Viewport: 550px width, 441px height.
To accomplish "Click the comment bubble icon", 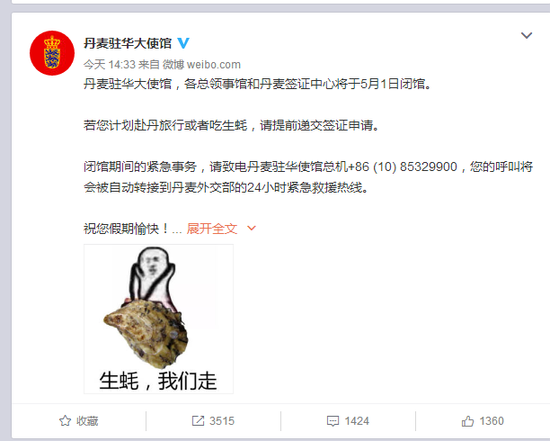I will pyautogui.click(x=333, y=421).
